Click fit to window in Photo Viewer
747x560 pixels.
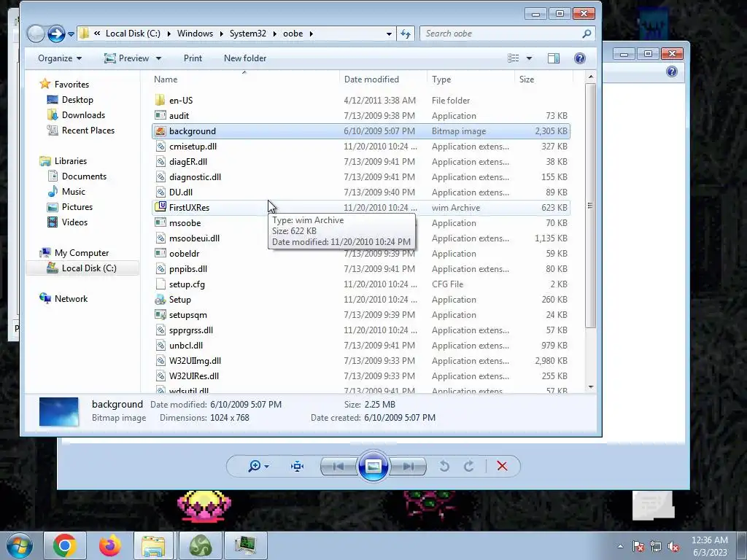click(x=298, y=466)
